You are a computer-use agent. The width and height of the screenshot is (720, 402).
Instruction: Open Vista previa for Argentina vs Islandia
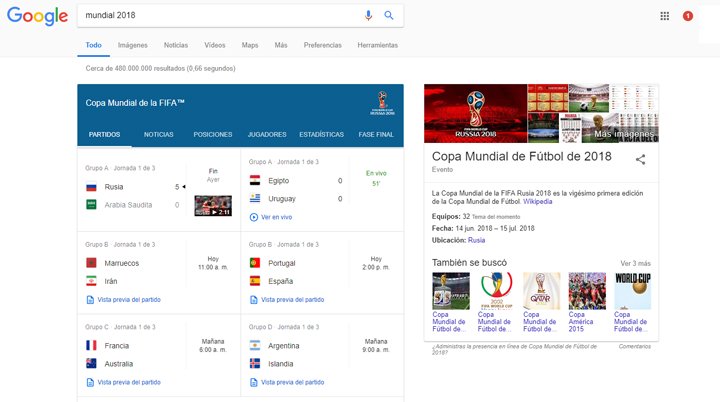(292, 382)
